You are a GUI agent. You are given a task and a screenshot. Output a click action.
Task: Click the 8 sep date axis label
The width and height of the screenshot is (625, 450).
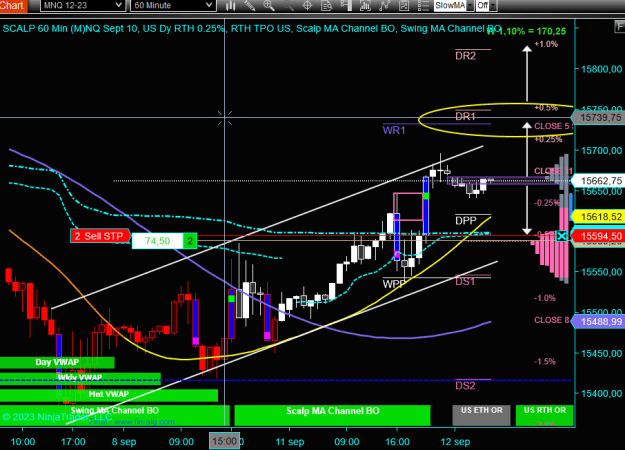point(124,442)
